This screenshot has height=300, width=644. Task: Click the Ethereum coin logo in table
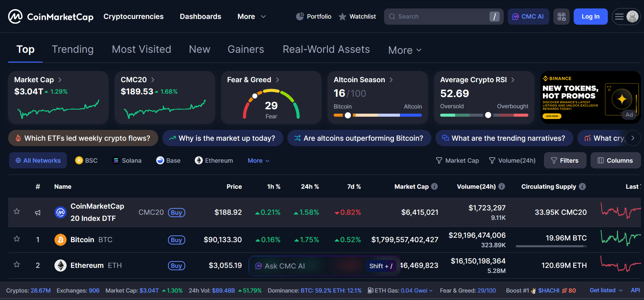tap(61, 266)
